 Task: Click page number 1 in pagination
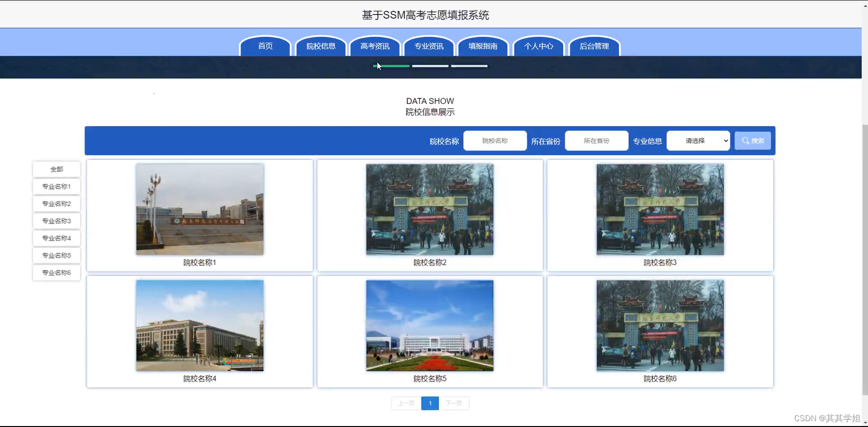click(x=430, y=403)
